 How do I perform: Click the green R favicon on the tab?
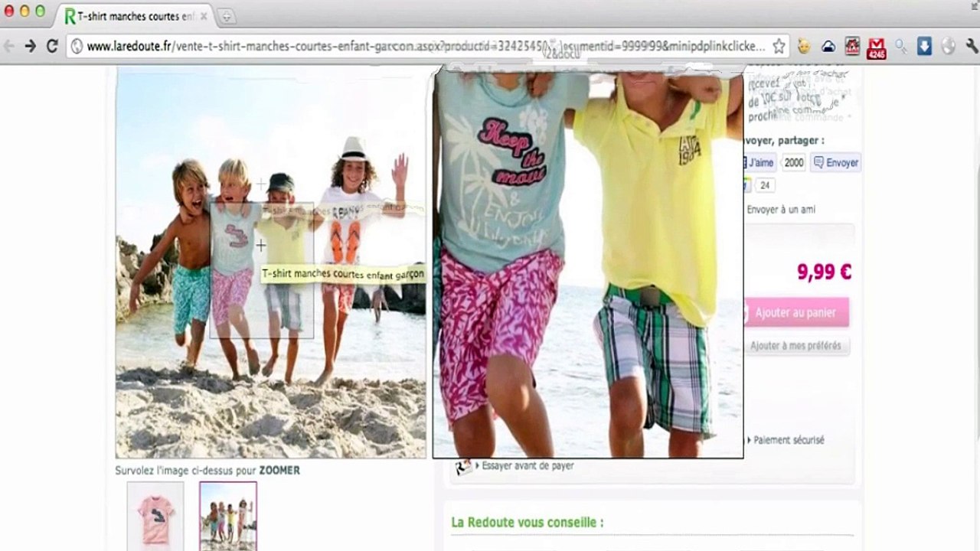[70, 16]
